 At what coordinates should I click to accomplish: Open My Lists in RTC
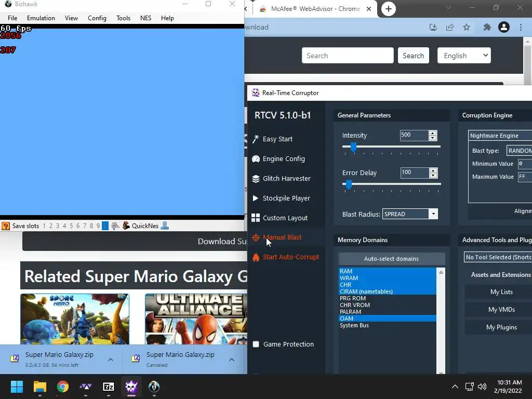(x=501, y=292)
